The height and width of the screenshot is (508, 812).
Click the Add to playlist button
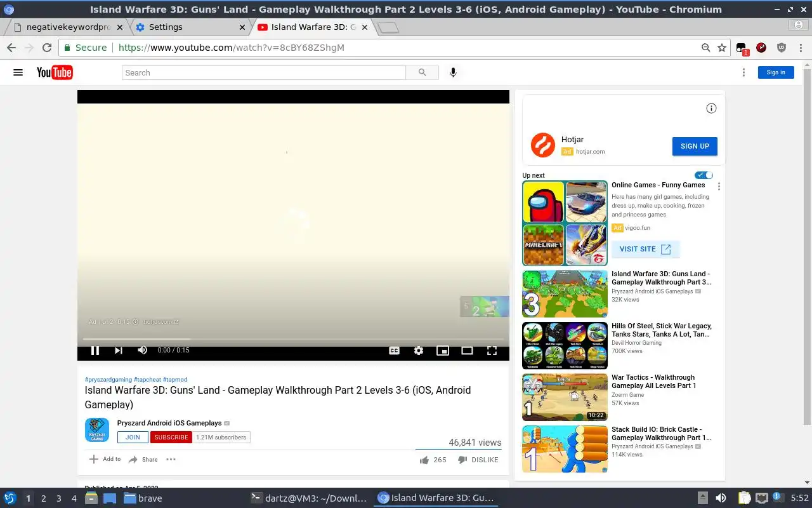pos(105,459)
